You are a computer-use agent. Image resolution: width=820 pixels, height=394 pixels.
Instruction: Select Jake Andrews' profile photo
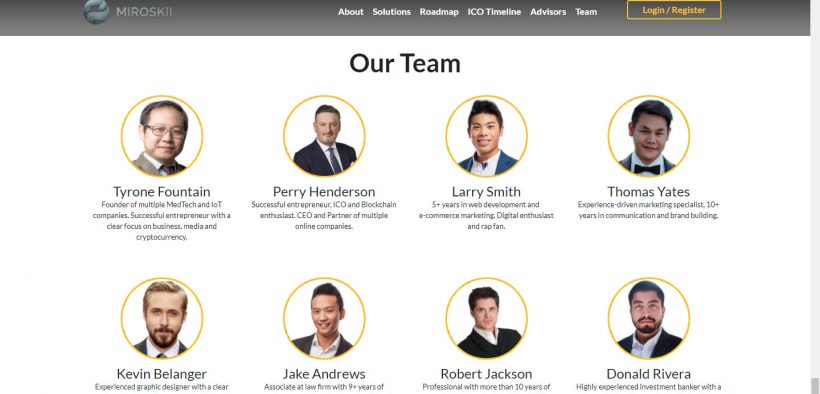click(324, 318)
